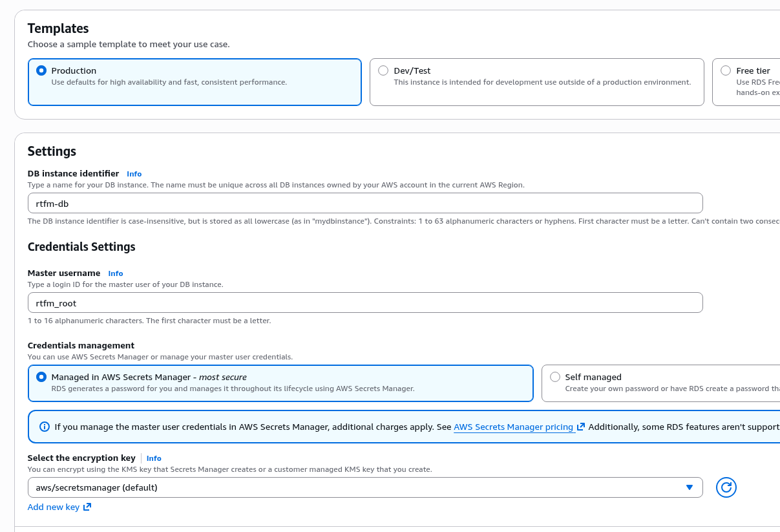Open the encryption key dropdown
The image size is (780, 532).
pos(355,487)
